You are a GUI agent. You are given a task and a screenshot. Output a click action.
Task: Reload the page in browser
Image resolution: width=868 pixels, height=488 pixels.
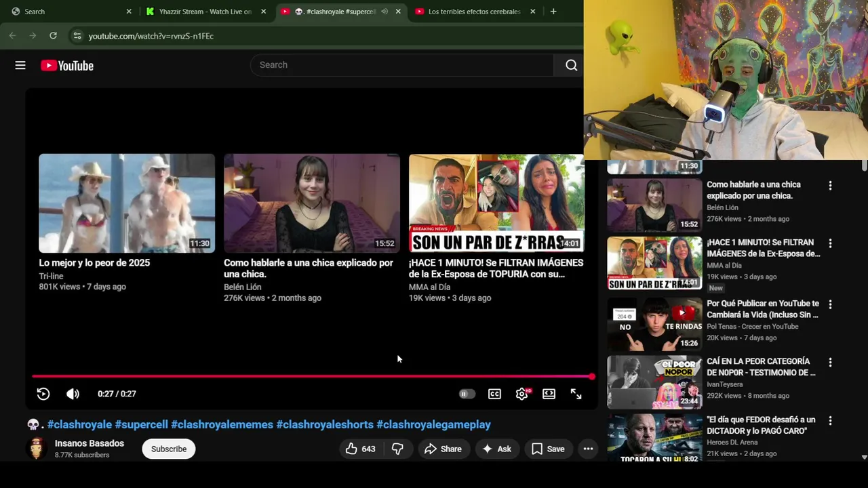[53, 35]
